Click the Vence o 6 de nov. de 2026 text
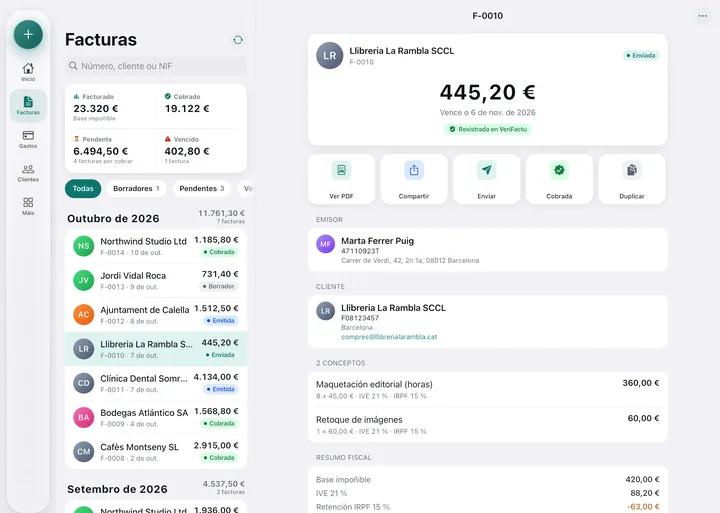This screenshot has width=720, height=513. [x=488, y=112]
